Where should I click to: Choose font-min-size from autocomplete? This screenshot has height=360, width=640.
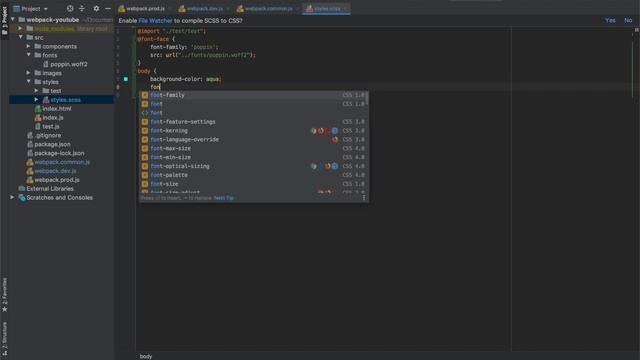coord(253,158)
